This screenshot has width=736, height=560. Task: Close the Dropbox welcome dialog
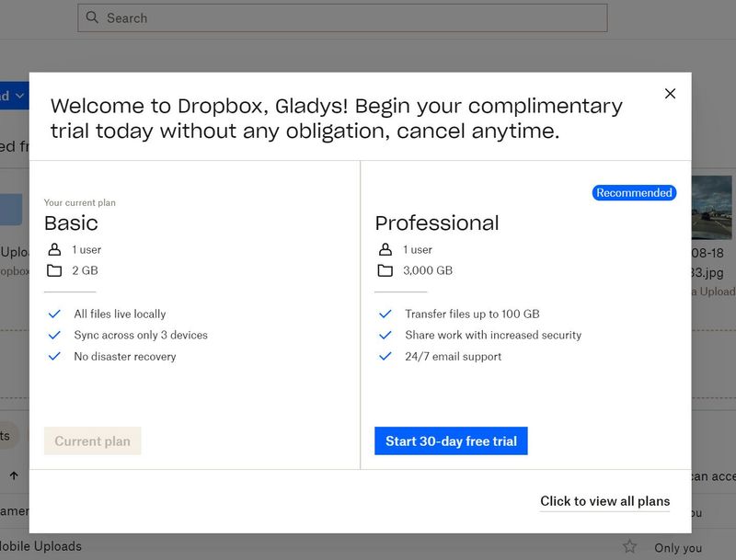[x=670, y=94]
